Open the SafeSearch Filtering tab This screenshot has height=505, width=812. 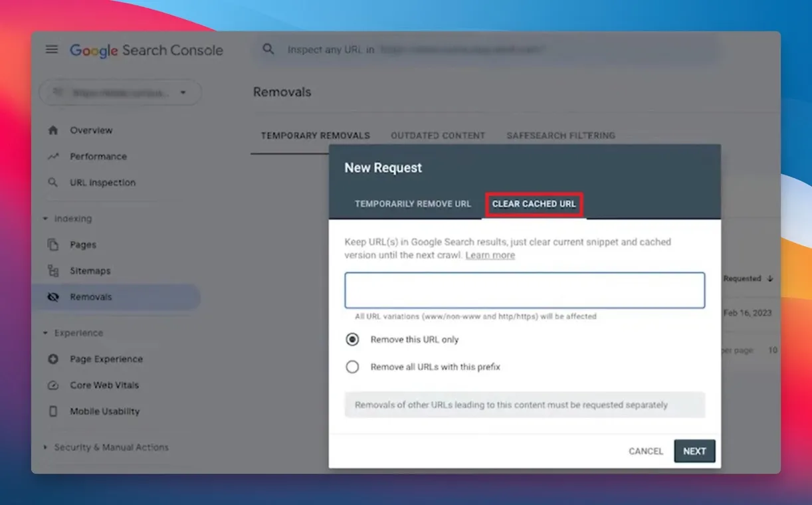click(561, 136)
